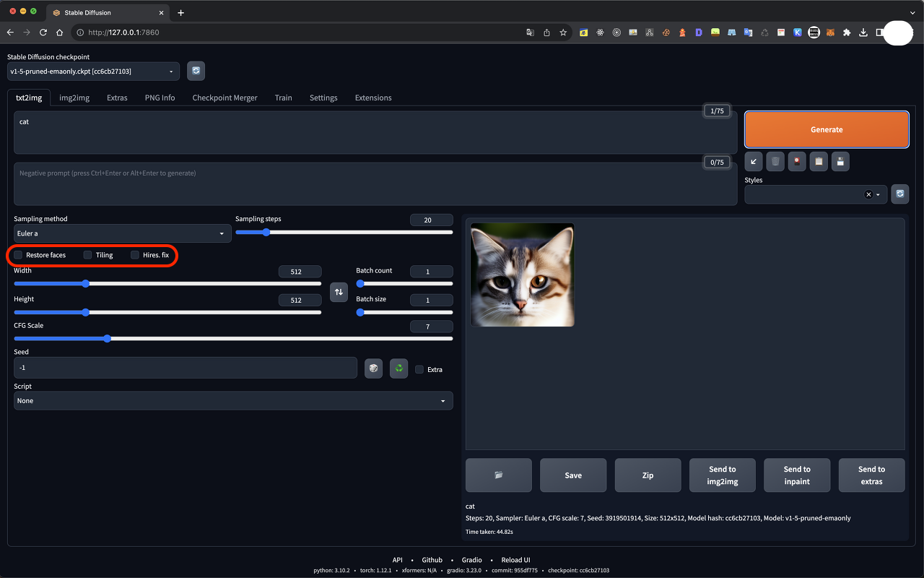Click the clipboard icon to apply styles
This screenshot has height=578, width=924.
point(818,161)
